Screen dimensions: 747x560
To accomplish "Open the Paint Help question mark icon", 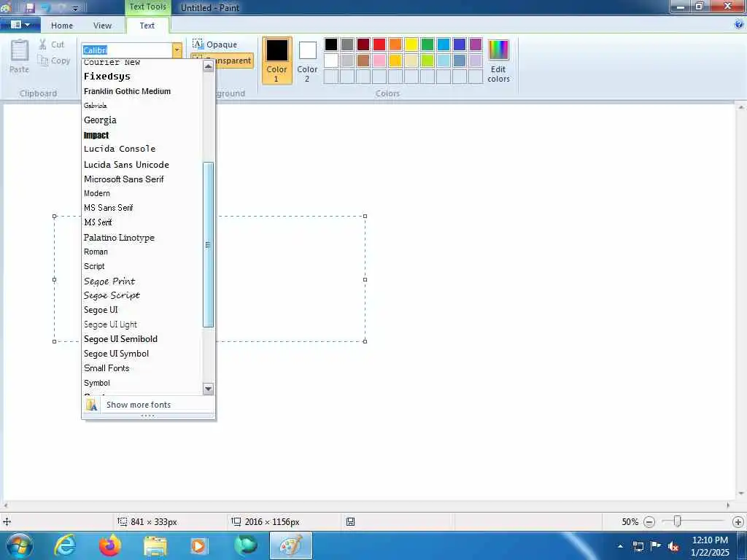I will click(739, 25).
